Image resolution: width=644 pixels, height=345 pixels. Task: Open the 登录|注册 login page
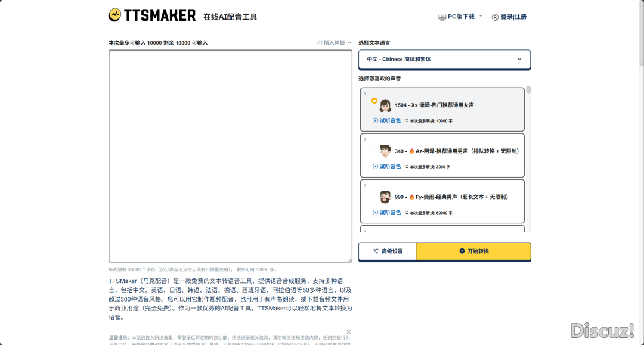pos(513,17)
